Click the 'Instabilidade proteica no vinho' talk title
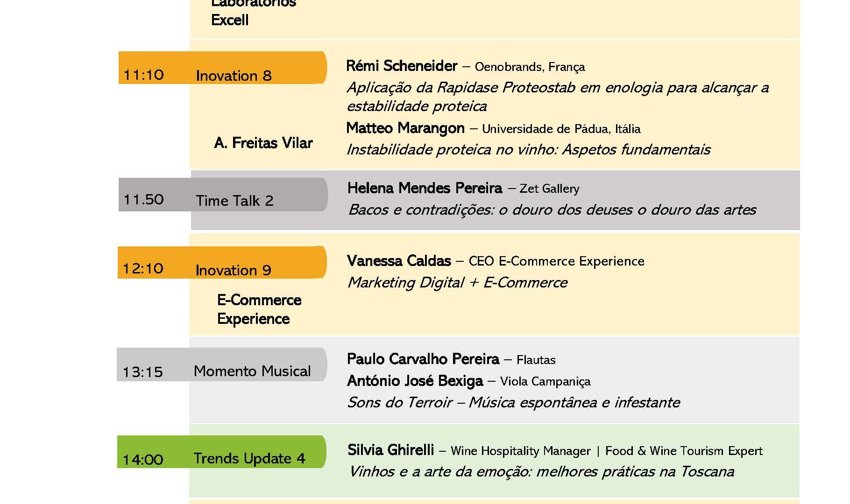This screenshot has width=850, height=504. click(x=528, y=150)
